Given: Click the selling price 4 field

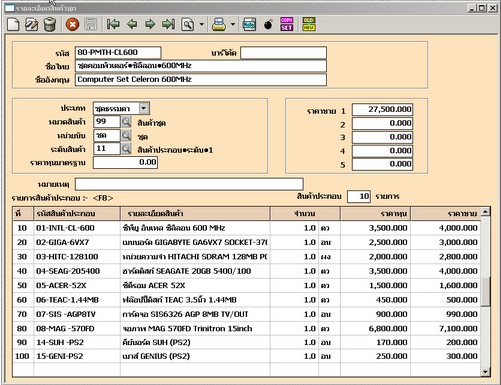Looking at the screenshot, I should [x=382, y=151].
